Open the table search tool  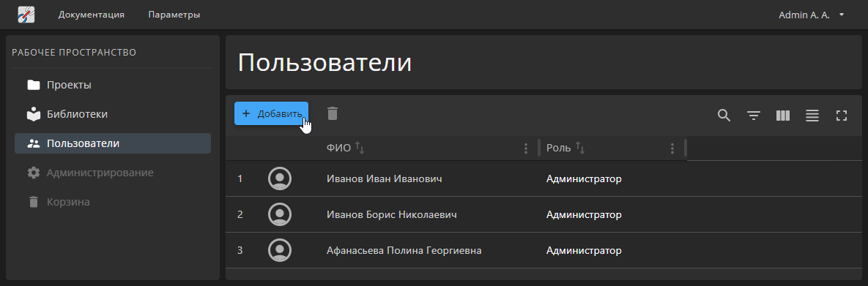(724, 116)
